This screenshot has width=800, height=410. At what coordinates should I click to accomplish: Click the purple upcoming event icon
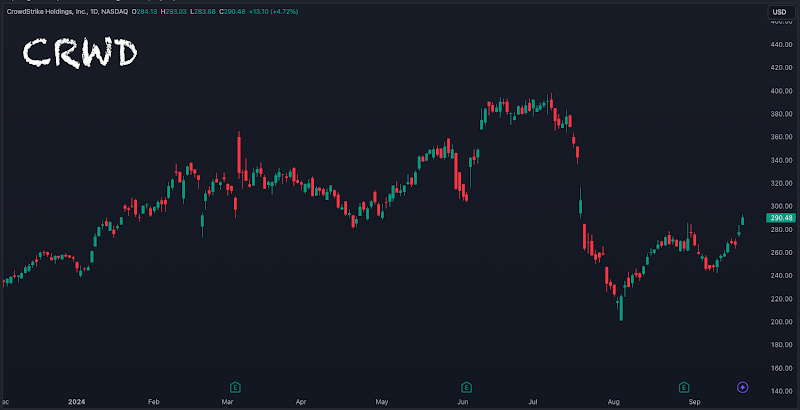743,388
